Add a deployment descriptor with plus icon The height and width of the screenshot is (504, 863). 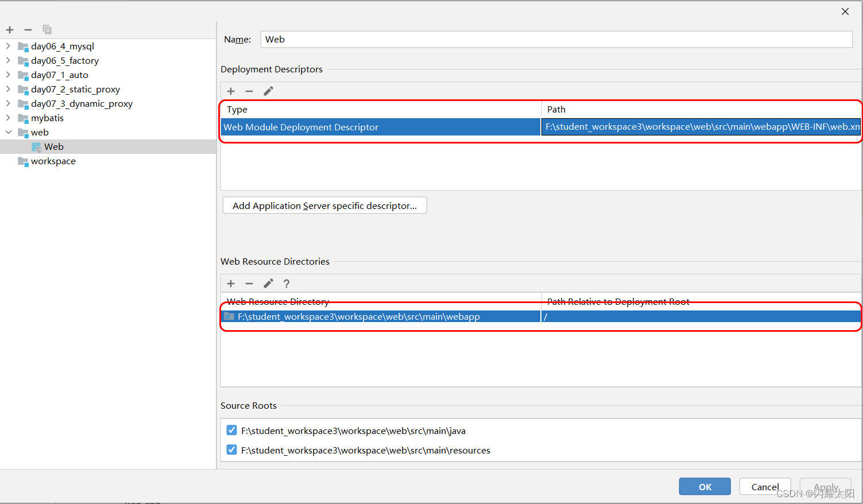[231, 91]
